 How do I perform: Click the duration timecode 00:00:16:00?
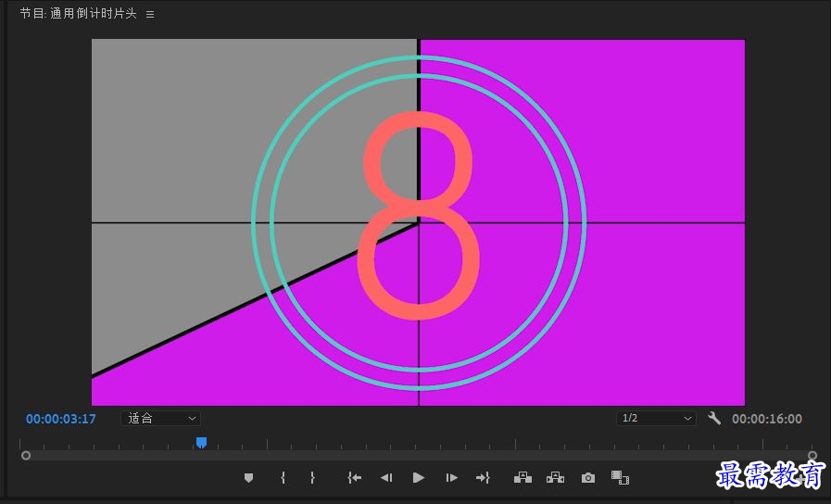coord(767,419)
